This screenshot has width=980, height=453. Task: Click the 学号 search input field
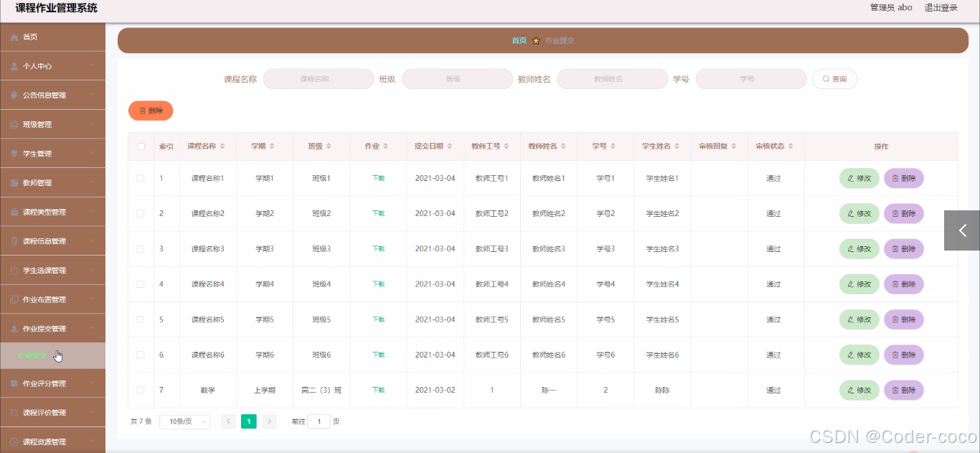(751, 79)
